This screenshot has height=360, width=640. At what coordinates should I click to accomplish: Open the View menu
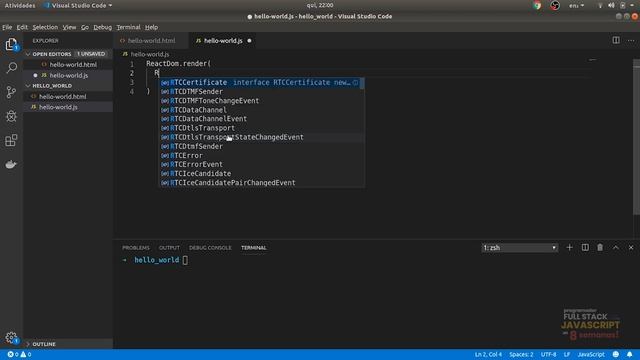(x=69, y=27)
